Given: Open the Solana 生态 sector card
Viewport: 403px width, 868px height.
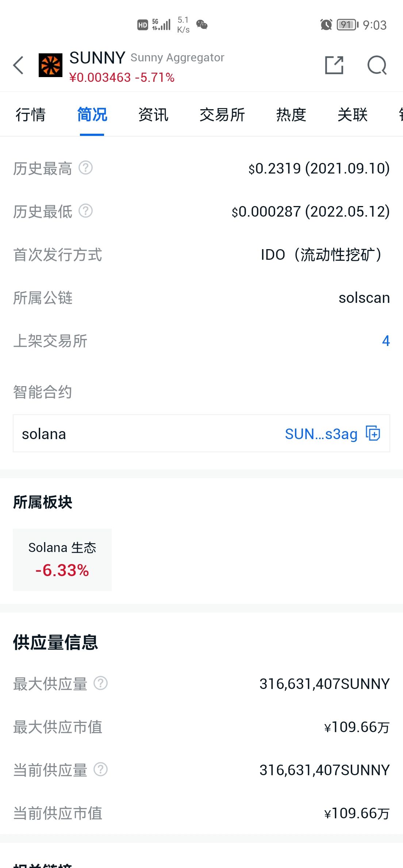Looking at the screenshot, I should pyautogui.click(x=62, y=560).
